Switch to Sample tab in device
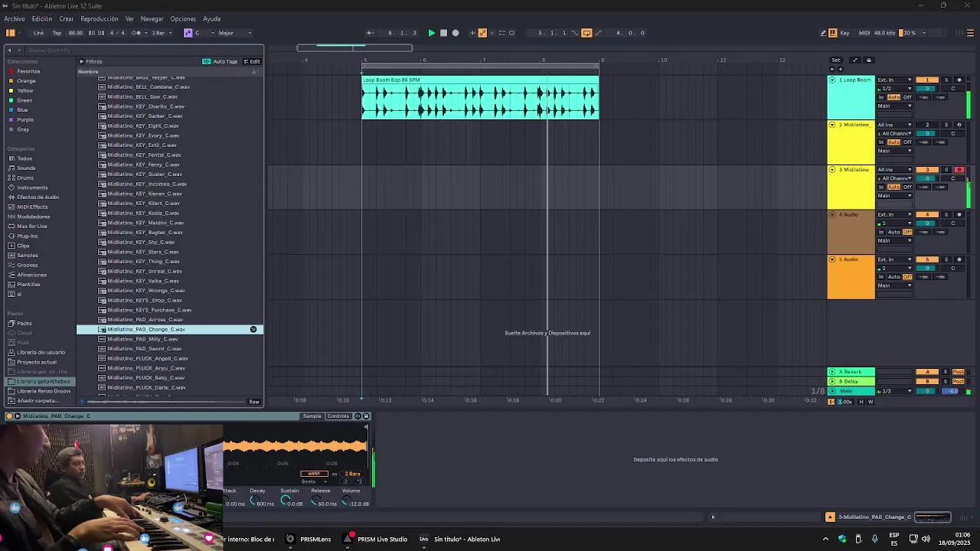Image resolution: width=980 pixels, height=551 pixels. click(x=312, y=416)
